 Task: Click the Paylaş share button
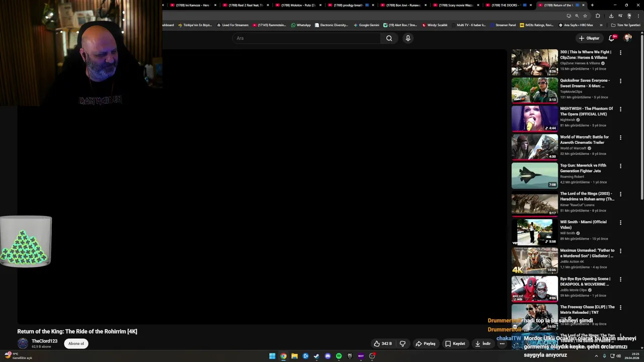point(425,344)
